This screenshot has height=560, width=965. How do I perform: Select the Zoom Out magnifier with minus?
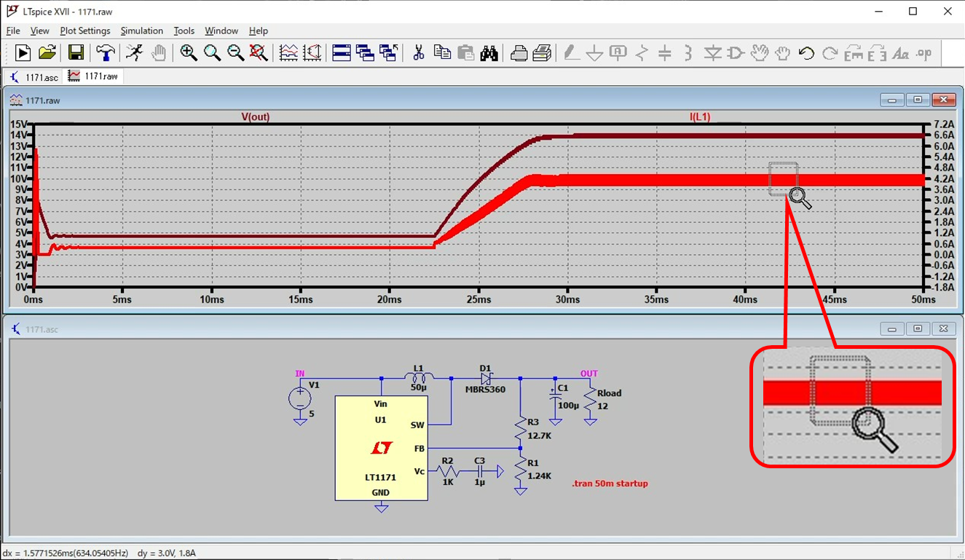[235, 52]
